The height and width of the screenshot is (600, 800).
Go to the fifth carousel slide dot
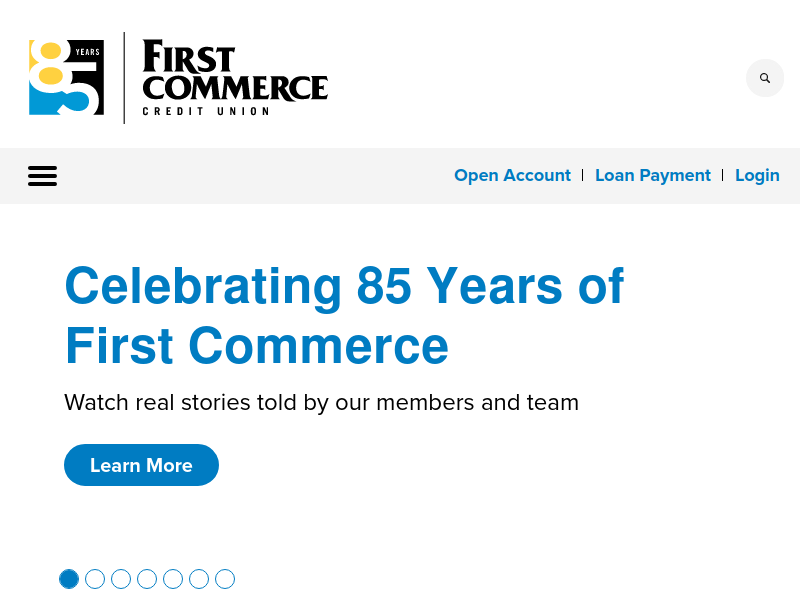tap(173, 579)
